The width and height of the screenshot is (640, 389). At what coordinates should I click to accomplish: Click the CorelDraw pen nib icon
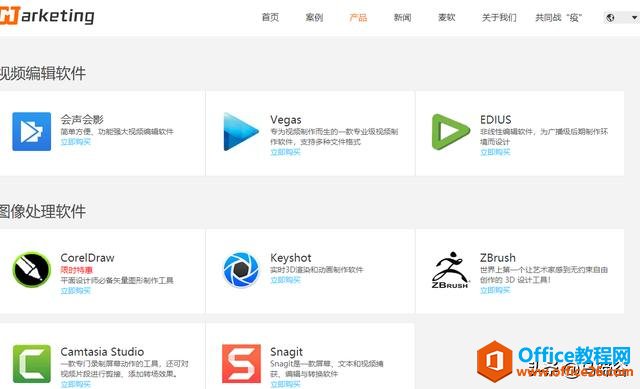[31, 269]
